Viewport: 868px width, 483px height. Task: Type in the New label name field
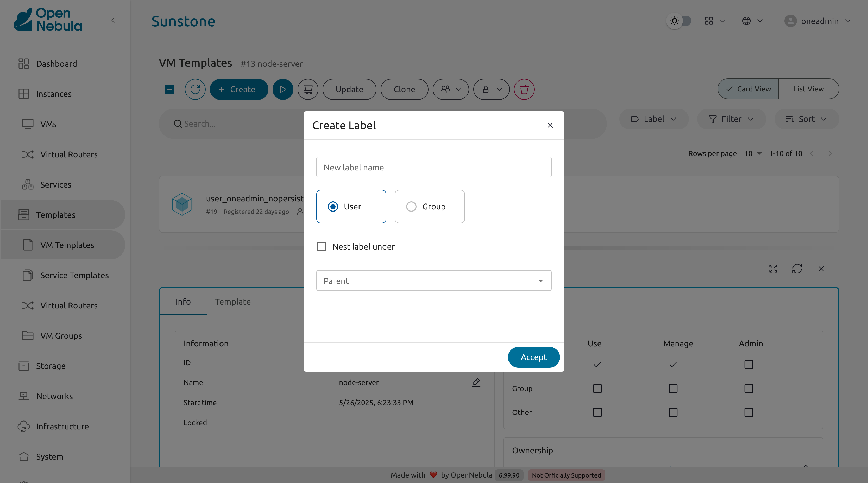(434, 167)
